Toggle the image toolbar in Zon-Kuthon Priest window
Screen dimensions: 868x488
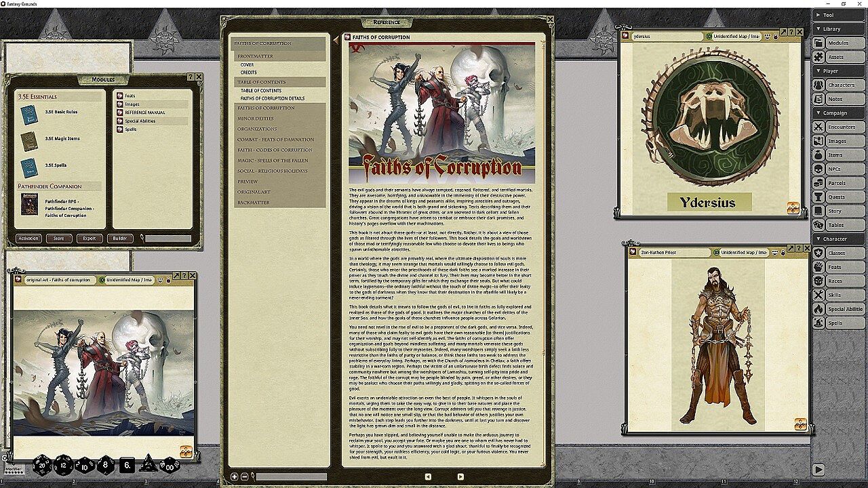pyautogui.click(x=800, y=424)
